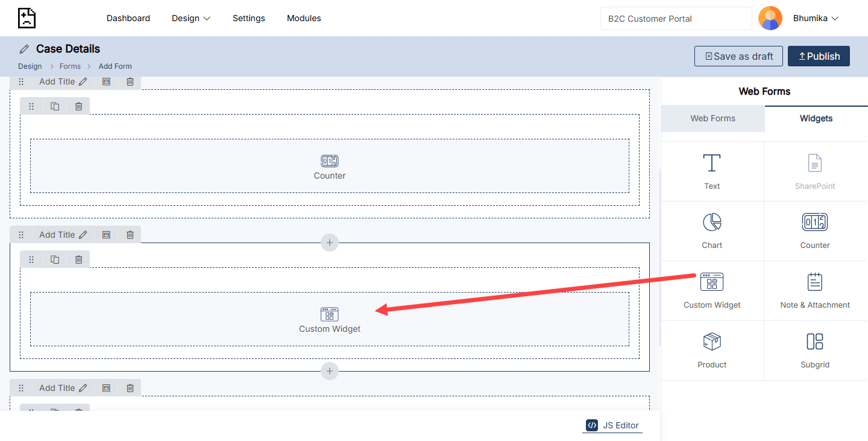Click pencil icon next to Case Details
The width and height of the screenshot is (868, 441).
(24, 49)
